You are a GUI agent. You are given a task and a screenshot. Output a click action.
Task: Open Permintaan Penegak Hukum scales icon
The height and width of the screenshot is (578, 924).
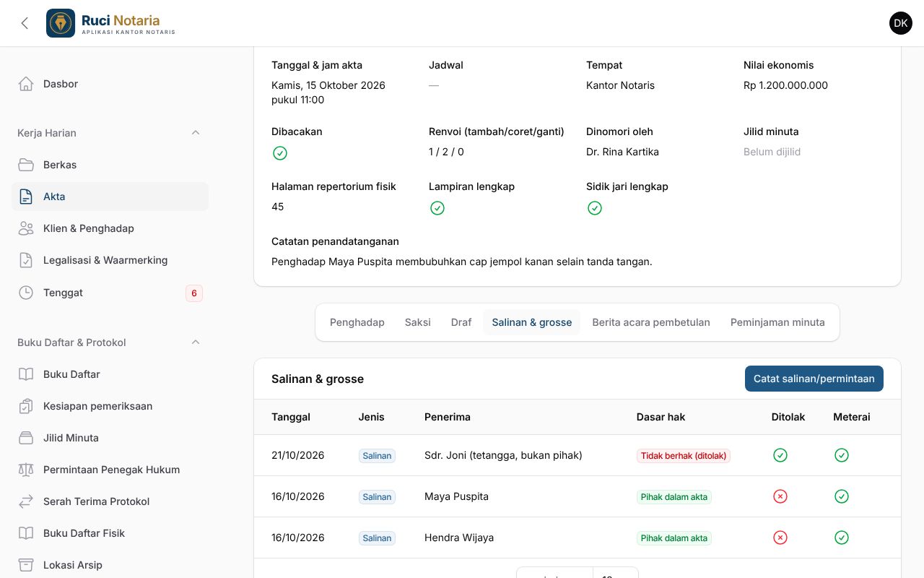(x=26, y=470)
